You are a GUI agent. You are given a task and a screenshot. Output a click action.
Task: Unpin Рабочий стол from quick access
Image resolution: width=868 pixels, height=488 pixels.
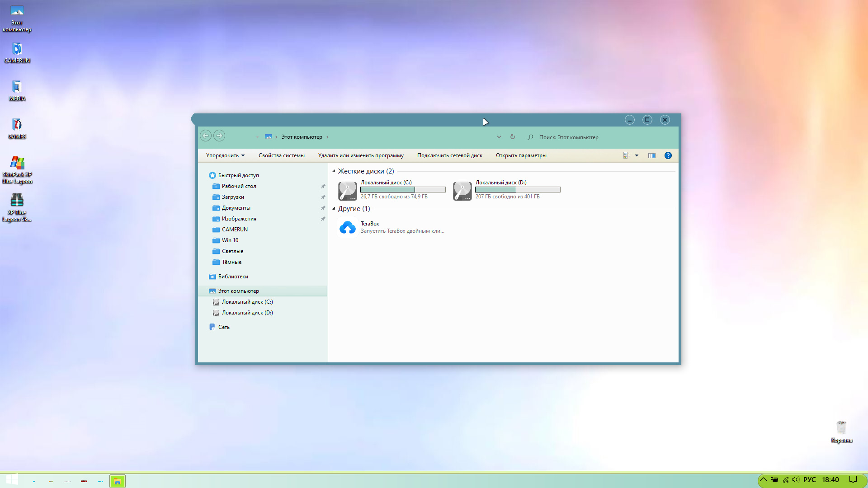pyautogui.click(x=323, y=186)
